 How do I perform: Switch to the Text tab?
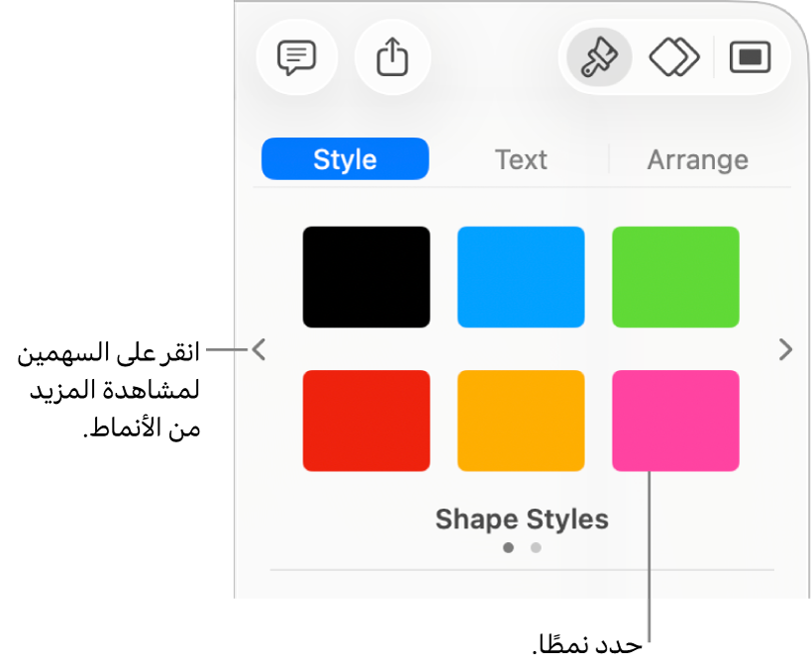pos(521,159)
